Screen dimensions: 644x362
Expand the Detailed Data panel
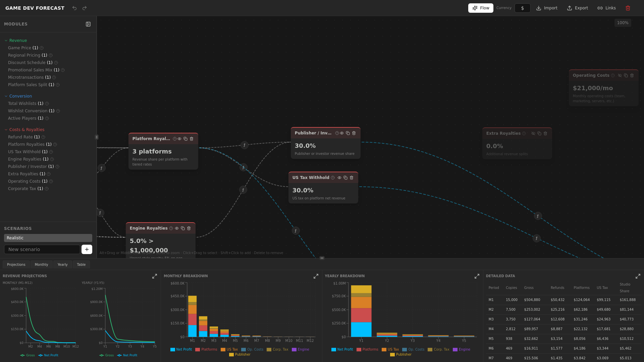[x=638, y=276]
